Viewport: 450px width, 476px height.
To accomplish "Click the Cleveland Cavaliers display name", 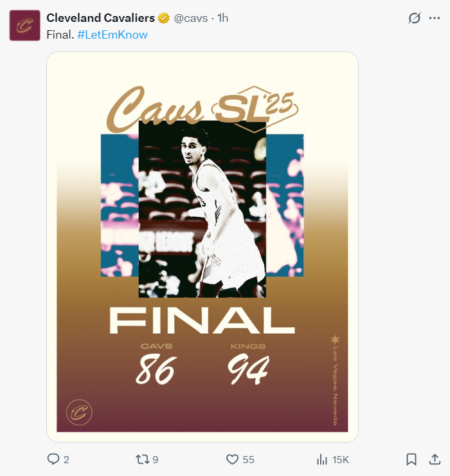I will coord(101,18).
